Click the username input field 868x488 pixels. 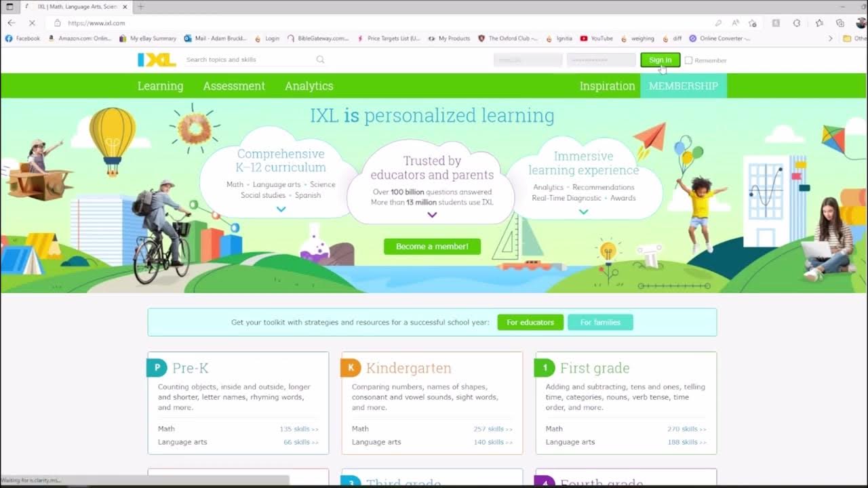[528, 60]
